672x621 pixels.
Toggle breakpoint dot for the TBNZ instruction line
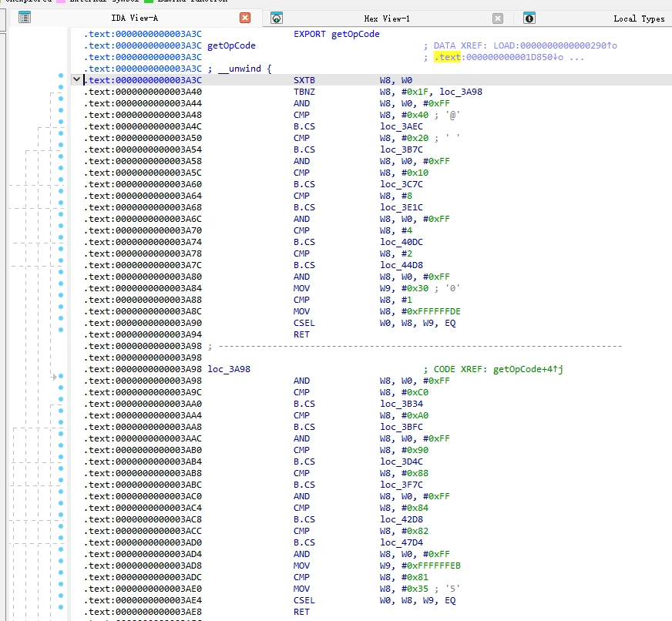[61, 87]
